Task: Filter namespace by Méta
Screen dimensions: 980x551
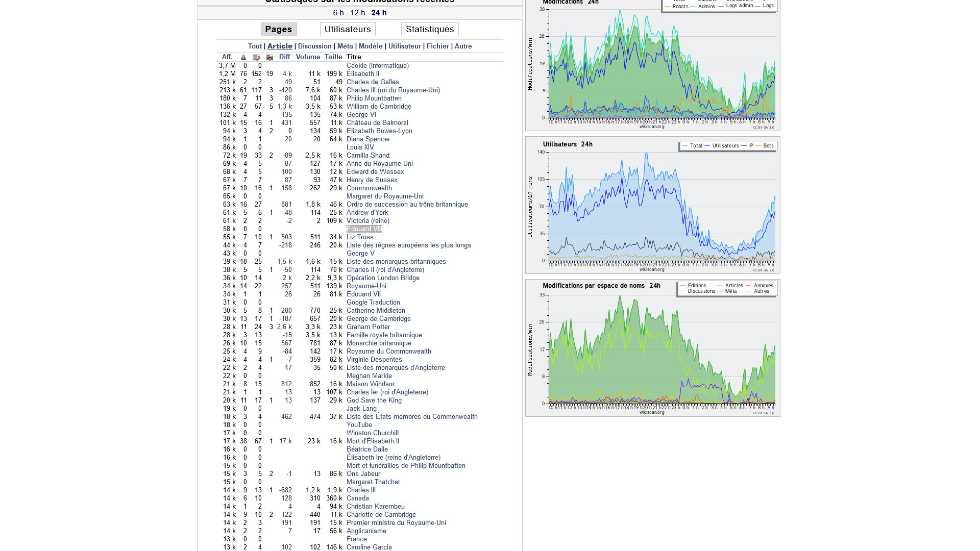Action: (345, 46)
